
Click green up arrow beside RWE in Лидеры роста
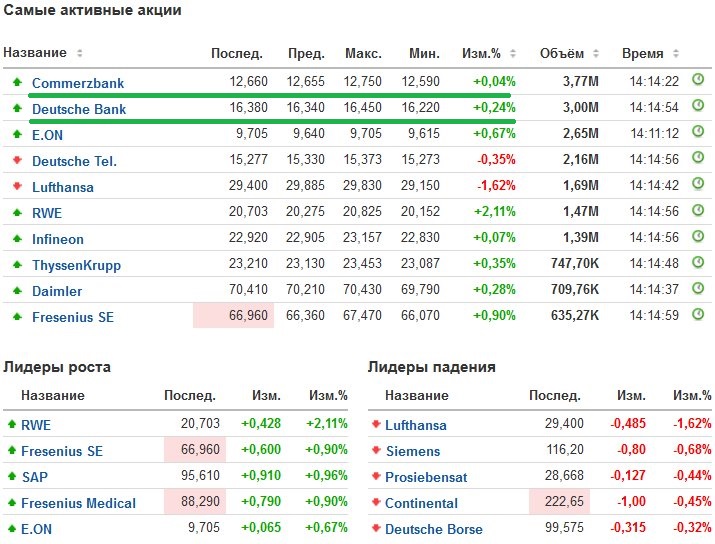click(12, 424)
